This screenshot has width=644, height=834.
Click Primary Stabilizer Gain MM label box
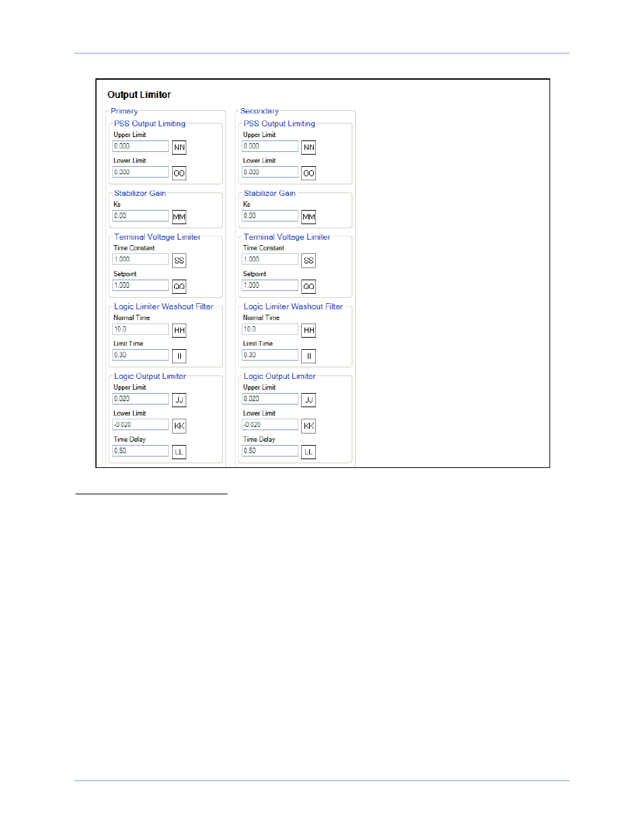click(179, 217)
